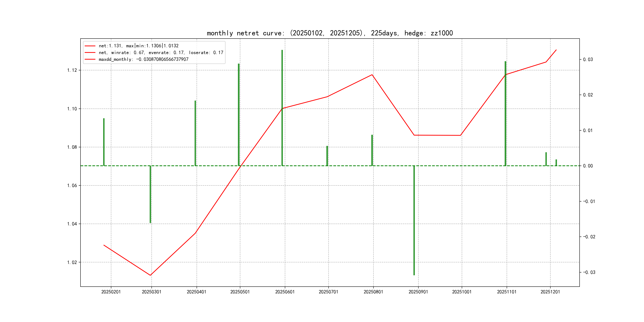The image size is (644, 322).
Task: Click the 20250201 x-axis date label
Action: pos(111,292)
